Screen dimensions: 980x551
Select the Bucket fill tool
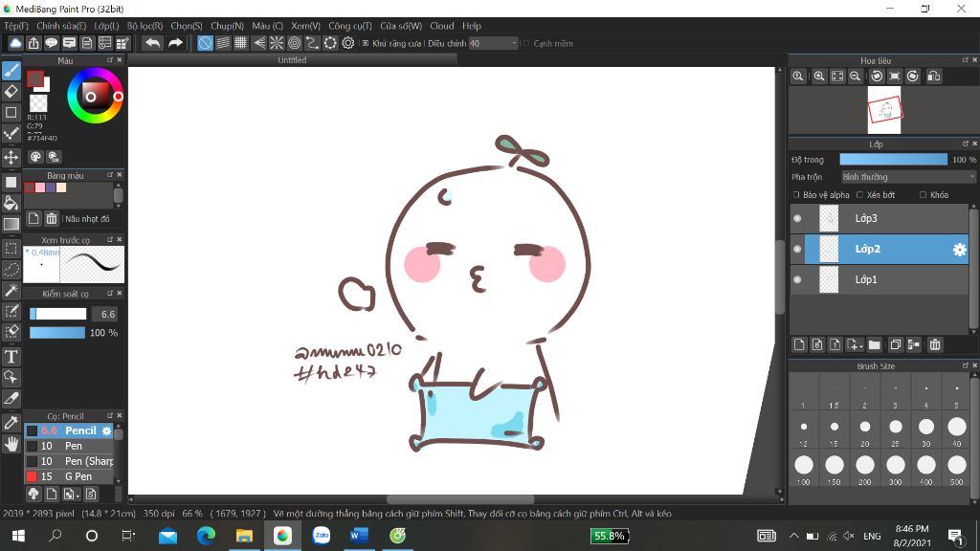click(x=11, y=203)
